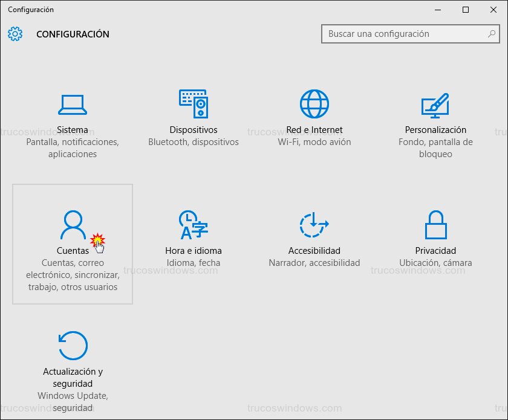Viewport: 508px width, 420px height.
Task: Click the Configuración gear icon in header
Action: pos(15,34)
